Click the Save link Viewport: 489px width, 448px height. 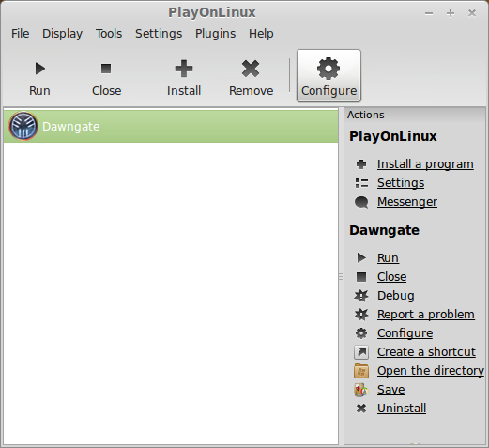click(390, 390)
